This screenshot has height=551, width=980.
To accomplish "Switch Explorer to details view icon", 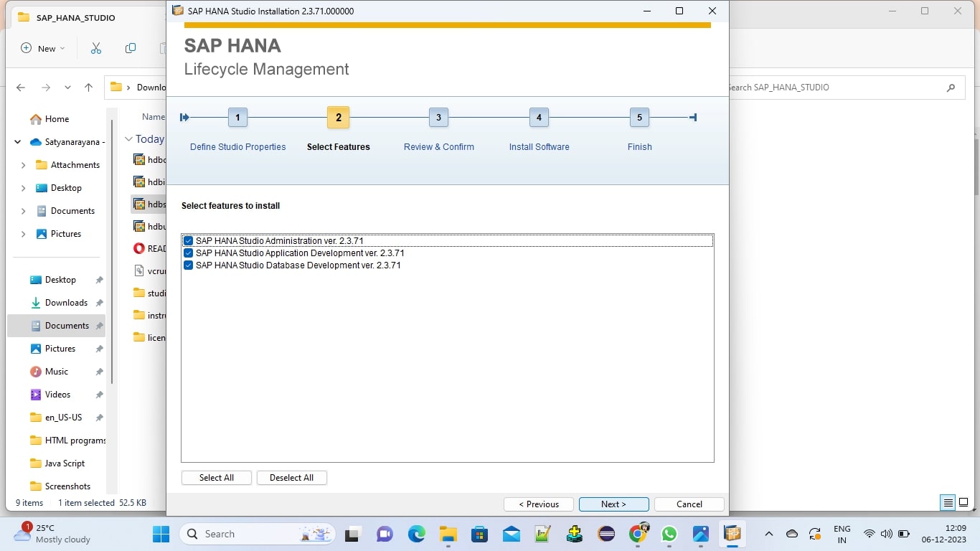I will pos(948,502).
